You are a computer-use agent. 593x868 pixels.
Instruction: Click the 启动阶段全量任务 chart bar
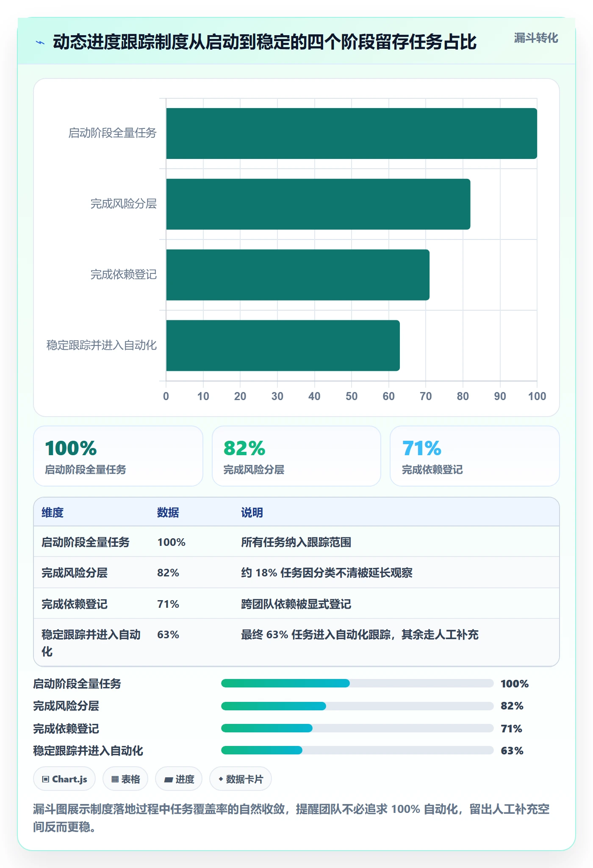point(352,134)
